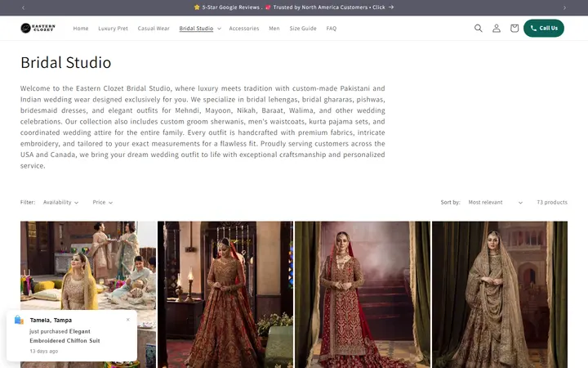Open the shopping cart icon
The image size is (588, 368).
[514, 28]
